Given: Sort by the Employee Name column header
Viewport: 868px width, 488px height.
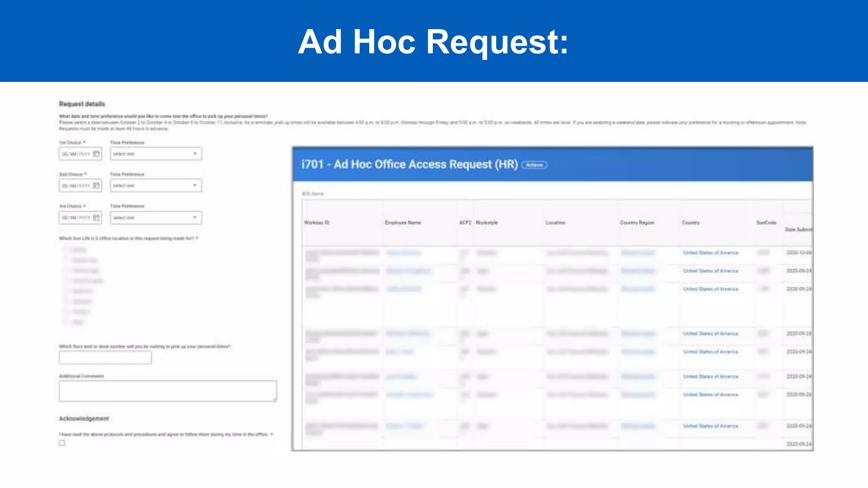Looking at the screenshot, I should point(403,223).
